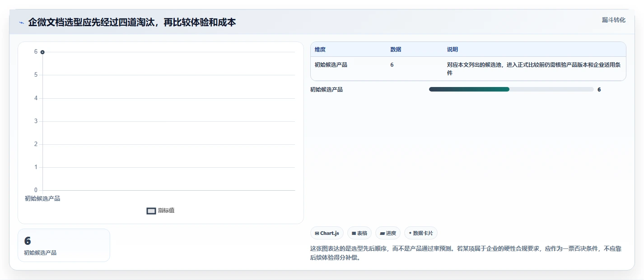The width and height of the screenshot is (644, 280).
Task: Click the value 6 next to the progress bar
Action: coord(599,90)
